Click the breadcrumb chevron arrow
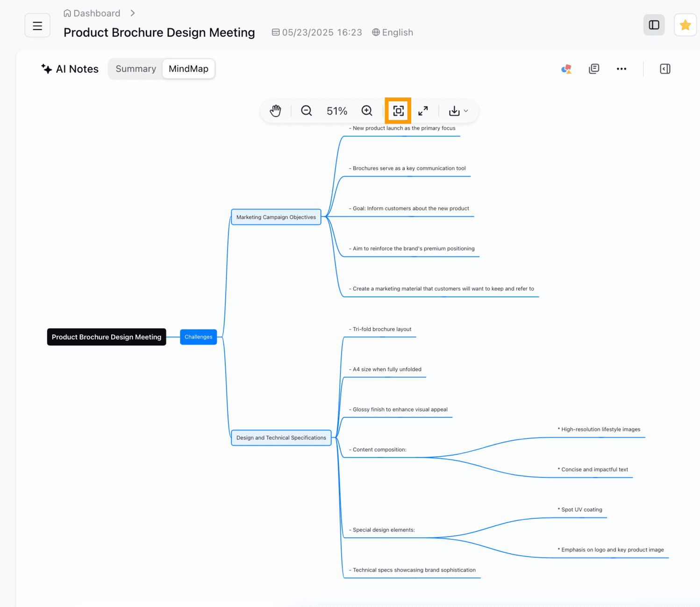 click(x=133, y=13)
